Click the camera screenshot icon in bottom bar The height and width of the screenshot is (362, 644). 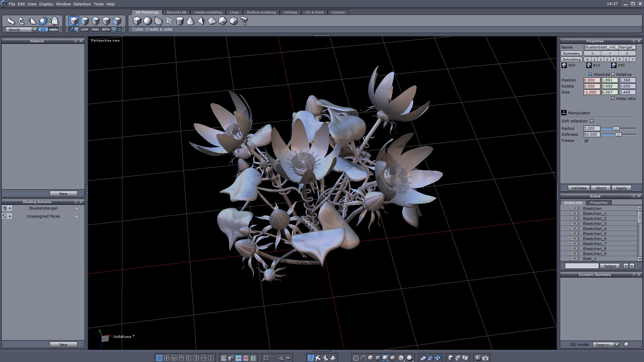click(x=485, y=358)
